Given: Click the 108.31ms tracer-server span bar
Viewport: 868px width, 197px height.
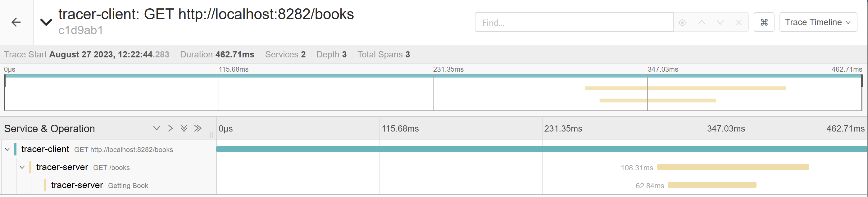Looking at the screenshot, I should 733,167.
